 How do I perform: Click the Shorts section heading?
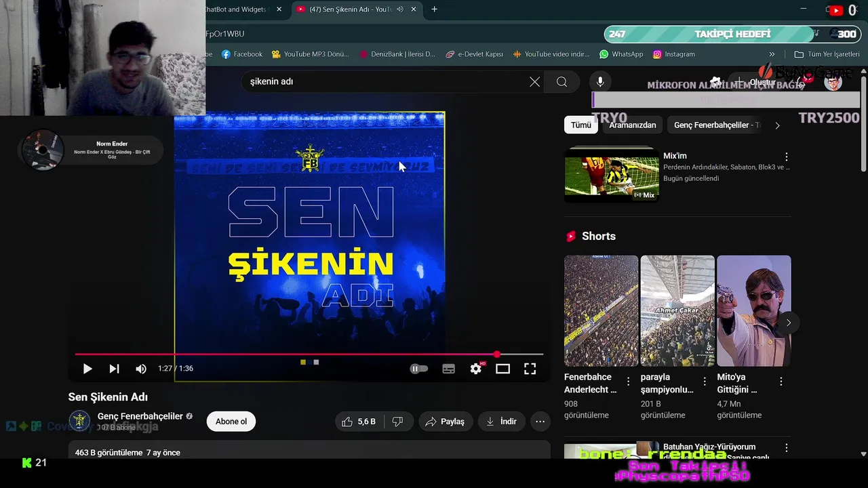pos(599,236)
